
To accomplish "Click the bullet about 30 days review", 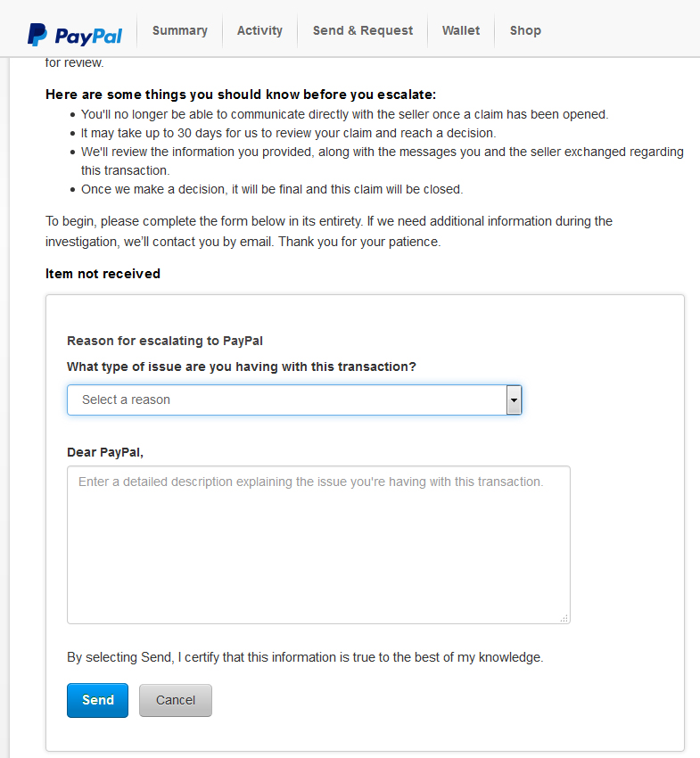I will pyautogui.click(x=288, y=133).
